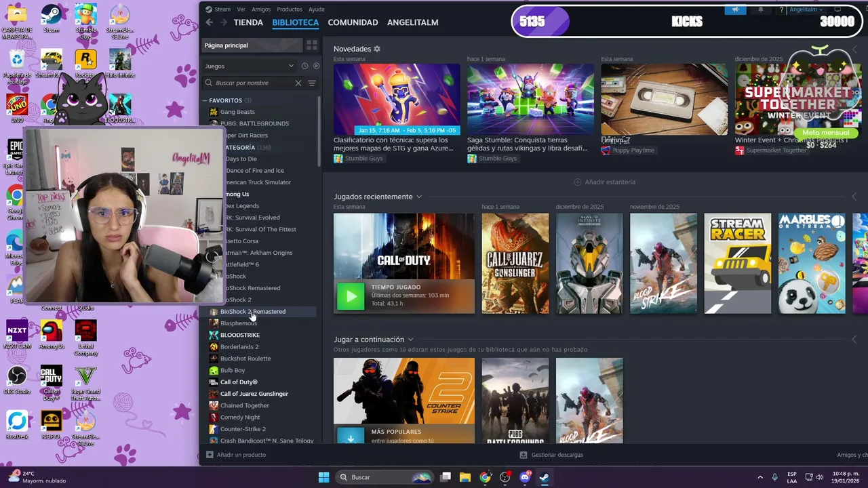Screen dimensions: 868x488
Task: Open Call of Duty desktop shortcut
Action: point(52,382)
